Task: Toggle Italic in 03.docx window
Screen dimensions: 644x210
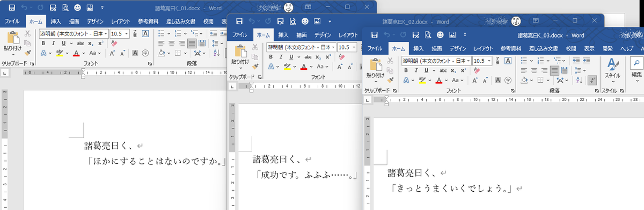Action: [x=416, y=70]
